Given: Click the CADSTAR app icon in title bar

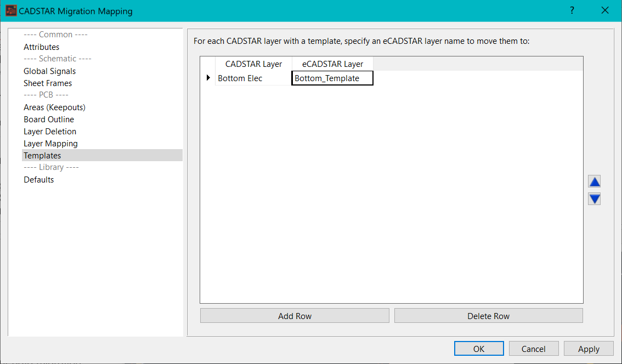Looking at the screenshot, I should [x=11, y=11].
